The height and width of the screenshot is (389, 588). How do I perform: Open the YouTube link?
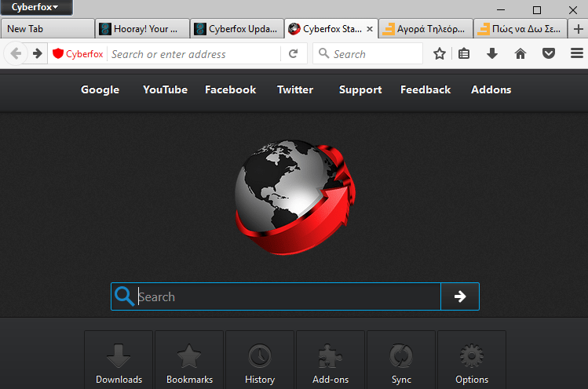click(165, 90)
